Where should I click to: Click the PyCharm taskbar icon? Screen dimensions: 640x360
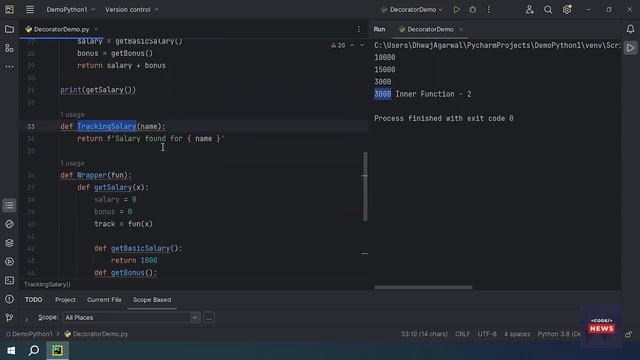[x=57, y=350]
